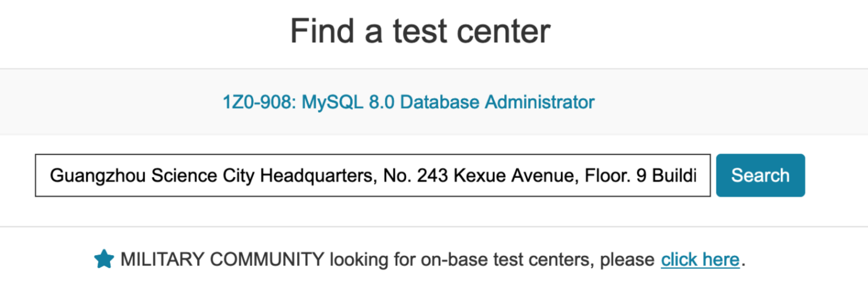Screen dimensions: 868x289
Task: Click "Database Administrator" in the exam title
Action: [x=497, y=102]
